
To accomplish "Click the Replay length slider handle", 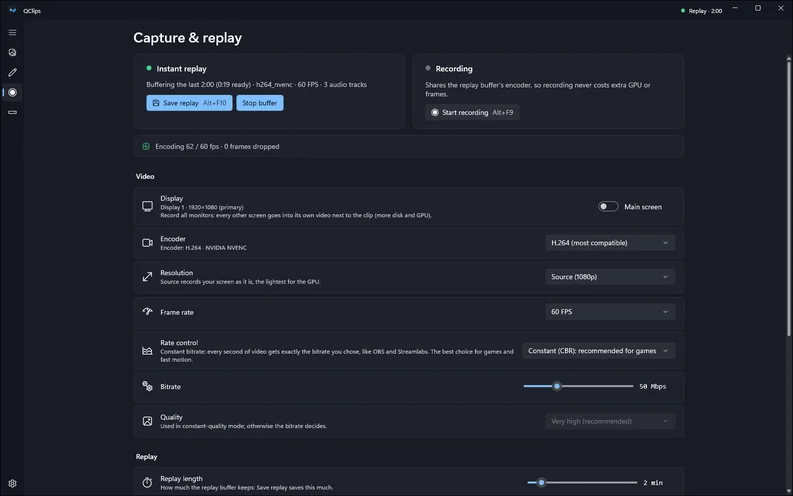I will (x=541, y=482).
